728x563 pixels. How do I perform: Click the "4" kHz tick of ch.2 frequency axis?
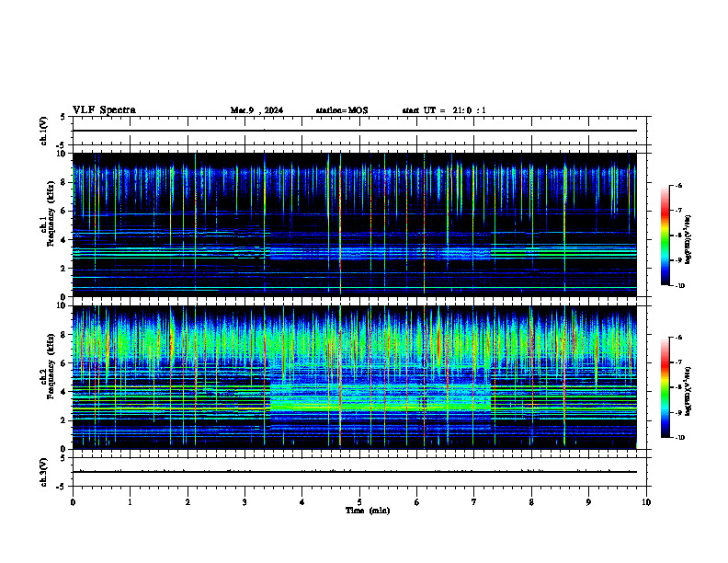click(63, 392)
